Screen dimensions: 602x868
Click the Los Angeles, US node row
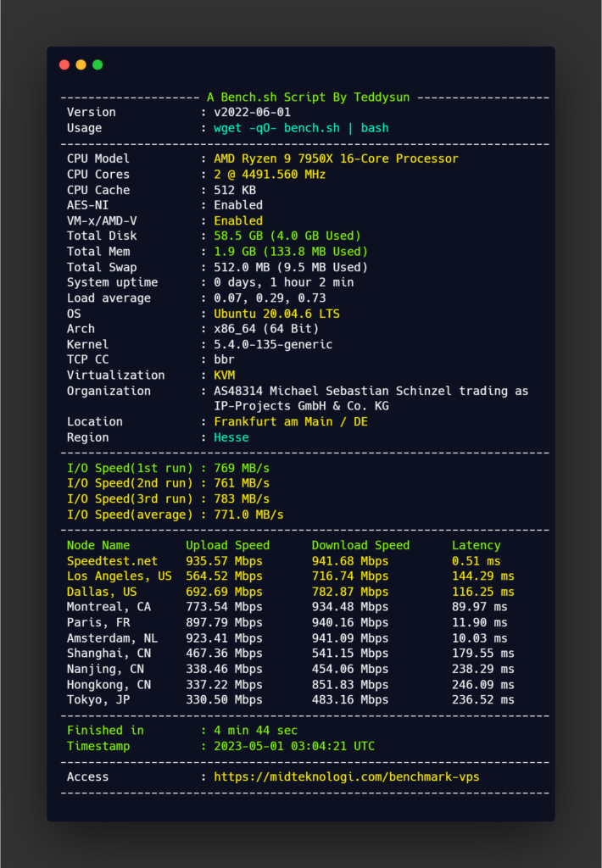[119, 576]
